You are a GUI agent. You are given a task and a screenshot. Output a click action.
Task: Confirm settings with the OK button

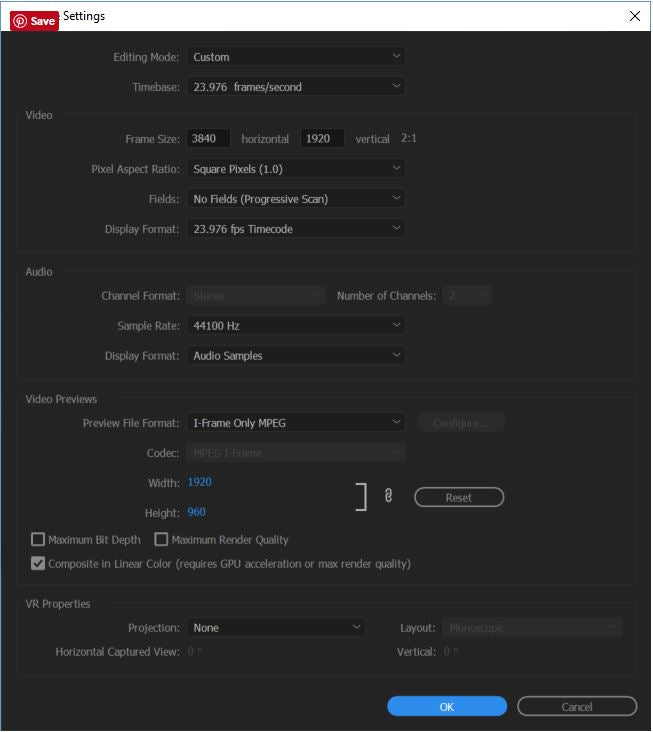pyautogui.click(x=447, y=707)
